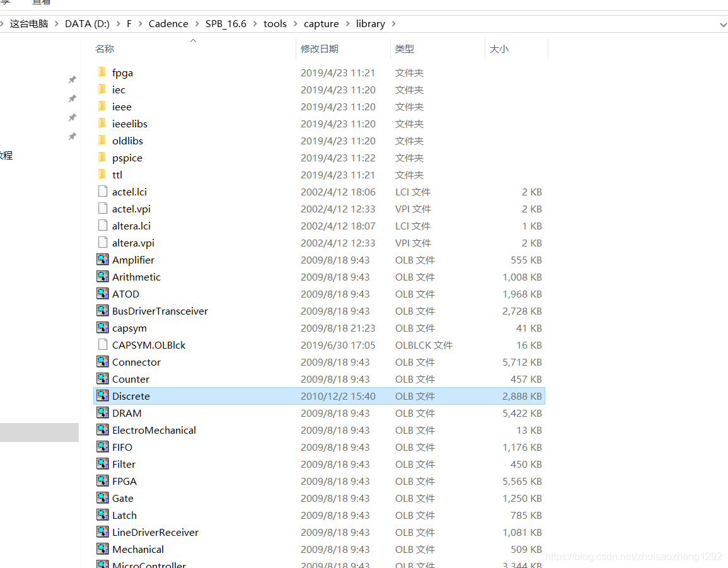Click the first pin icon in sidebar
The width and height of the screenshot is (728, 568).
coord(72,79)
